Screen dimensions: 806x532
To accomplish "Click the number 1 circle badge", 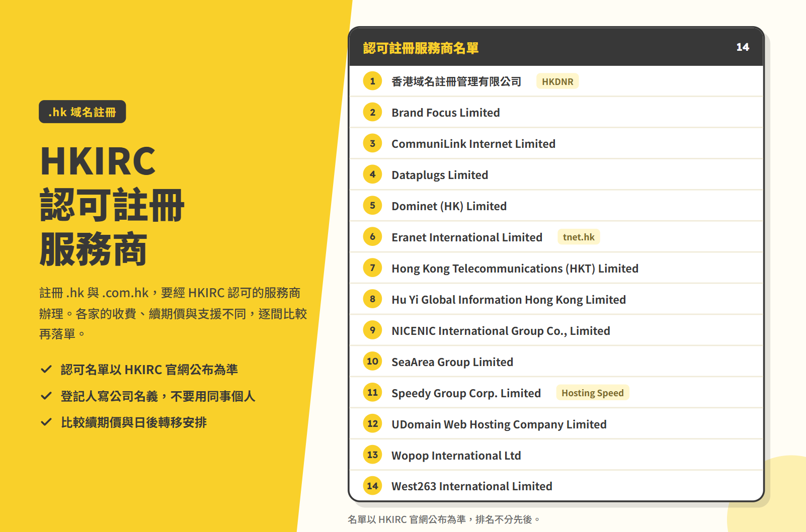I will [x=372, y=81].
